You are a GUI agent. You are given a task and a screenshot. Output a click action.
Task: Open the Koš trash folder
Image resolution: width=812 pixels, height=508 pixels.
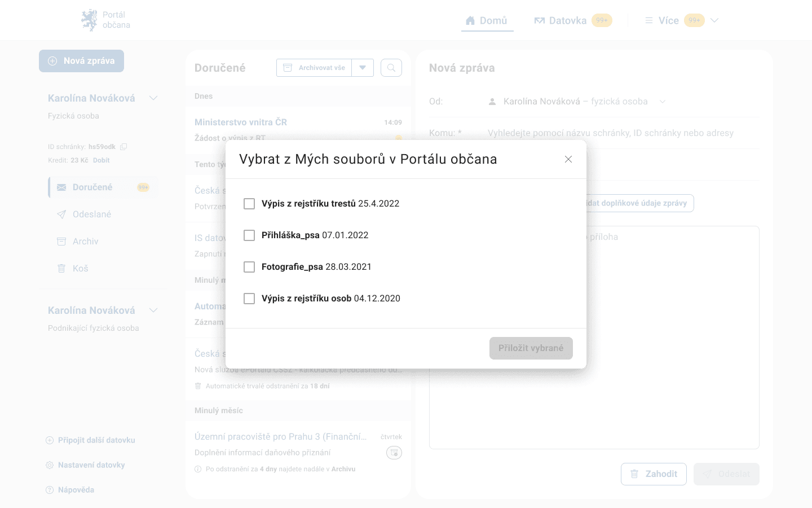pos(80,269)
